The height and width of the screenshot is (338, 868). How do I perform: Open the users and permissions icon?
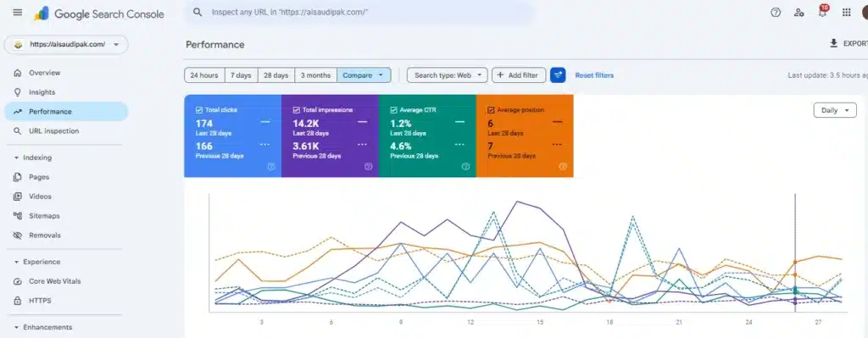point(798,12)
